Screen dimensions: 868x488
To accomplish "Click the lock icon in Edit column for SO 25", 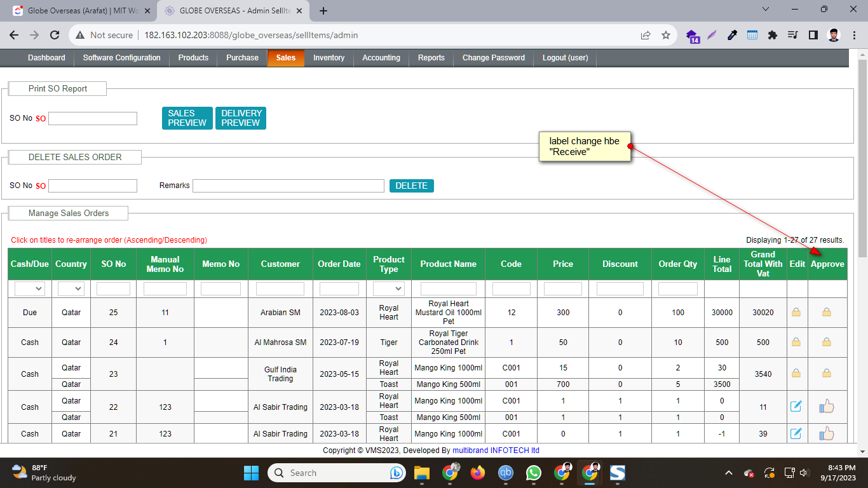I will (x=796, y=312).
